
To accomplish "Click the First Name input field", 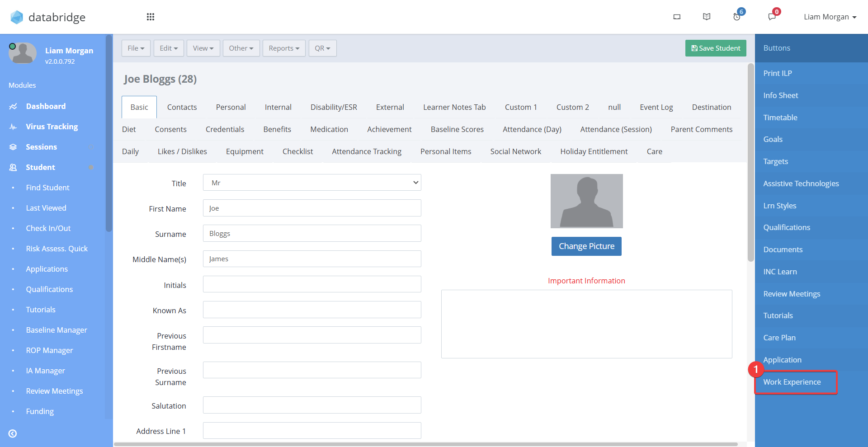I will 312,208.
